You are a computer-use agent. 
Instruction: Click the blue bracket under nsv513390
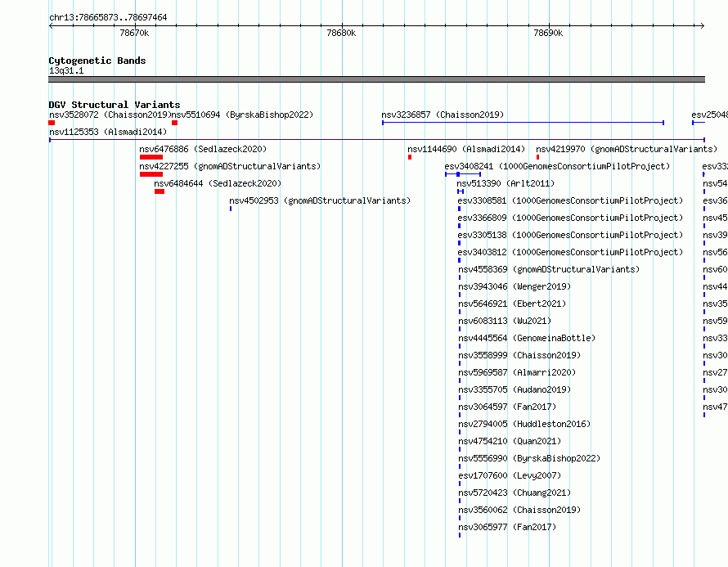461,191
